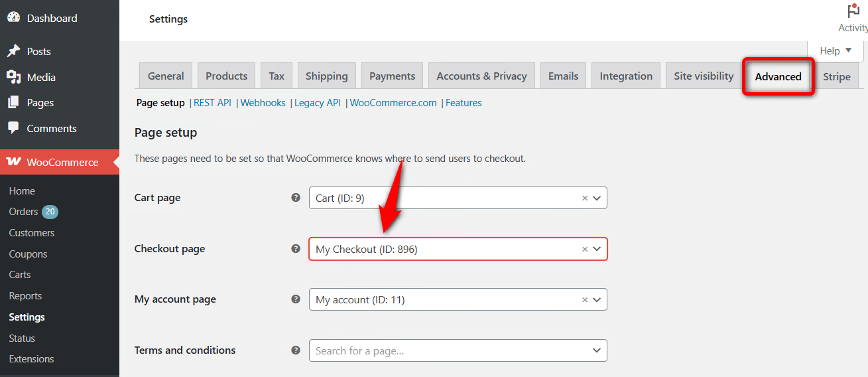This screenshot has height=377, width=868.
Task: Click the Comments speech bubble icon
Action: click(x=13, y=128)
